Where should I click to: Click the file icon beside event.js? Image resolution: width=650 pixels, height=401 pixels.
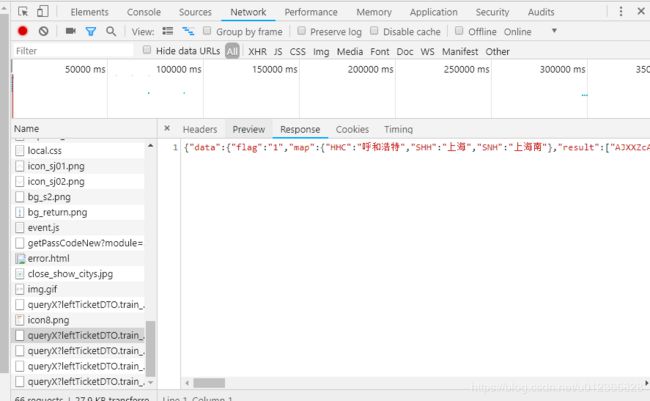(19, 228)
